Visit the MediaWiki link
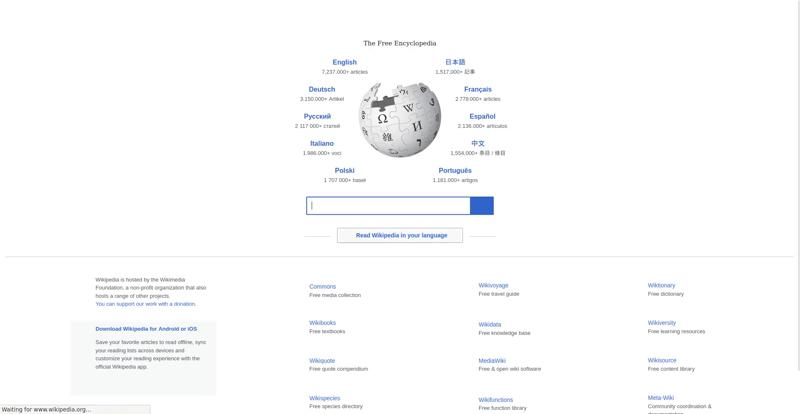 tap(492, 360)
